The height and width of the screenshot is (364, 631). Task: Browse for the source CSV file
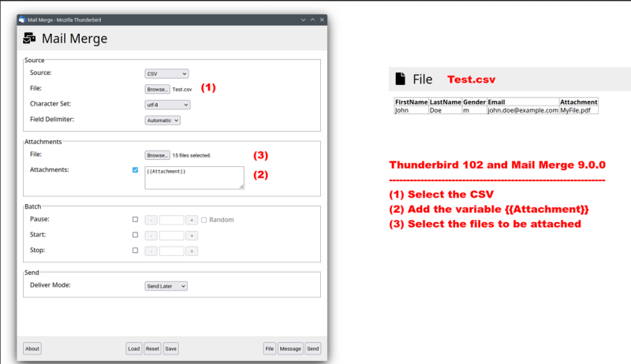[x=157, y=89]
